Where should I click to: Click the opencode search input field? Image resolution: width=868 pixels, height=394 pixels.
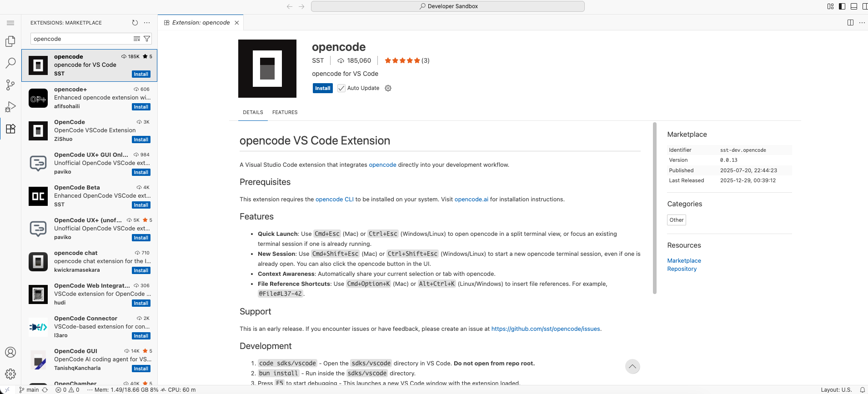pos(82,39)
